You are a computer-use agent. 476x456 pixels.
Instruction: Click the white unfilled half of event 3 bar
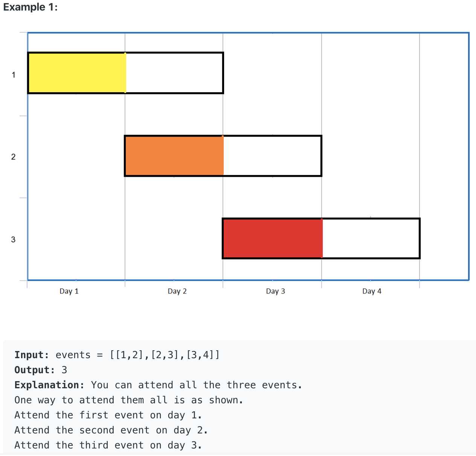point(371,238)
